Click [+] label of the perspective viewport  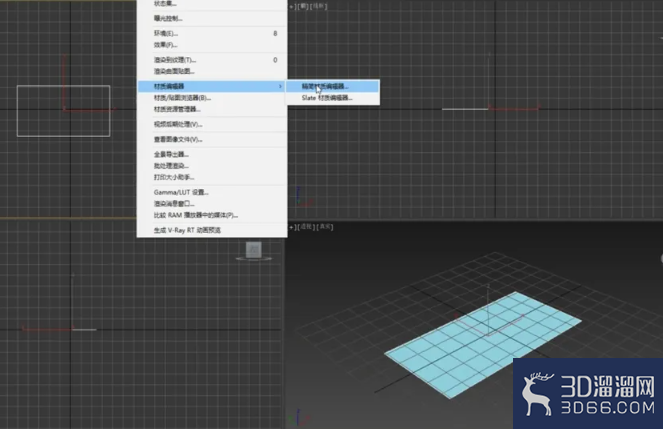(x=292, y=227)
